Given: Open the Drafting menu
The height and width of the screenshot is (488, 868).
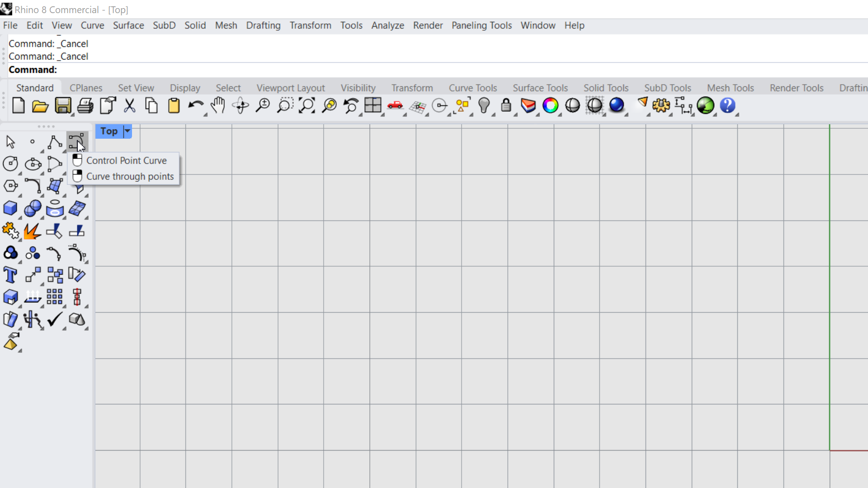Looking at the screenshot, I should click(263, 25).
